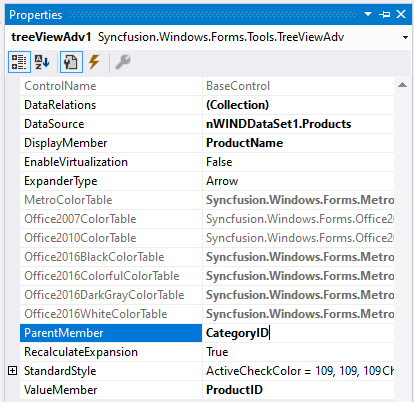Screen dimensions: 414x402
Task: Select the DataRelations property
Action: [x=111, y=105]
